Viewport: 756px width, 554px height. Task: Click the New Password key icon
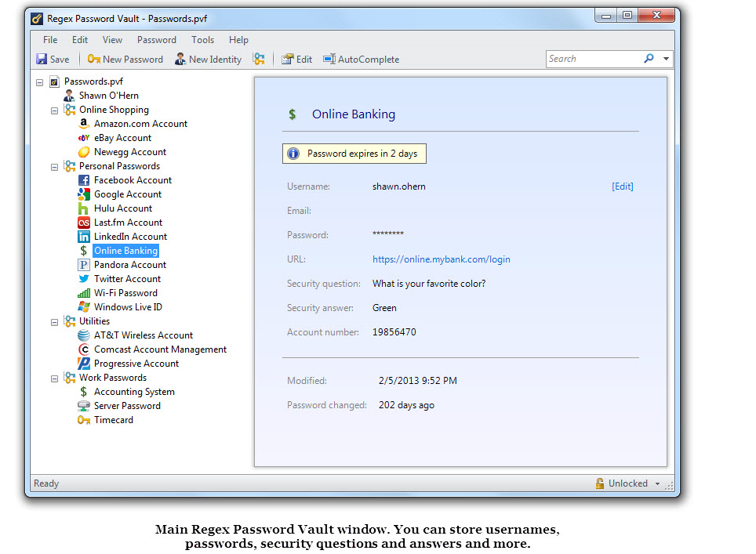tap(93, 60)
